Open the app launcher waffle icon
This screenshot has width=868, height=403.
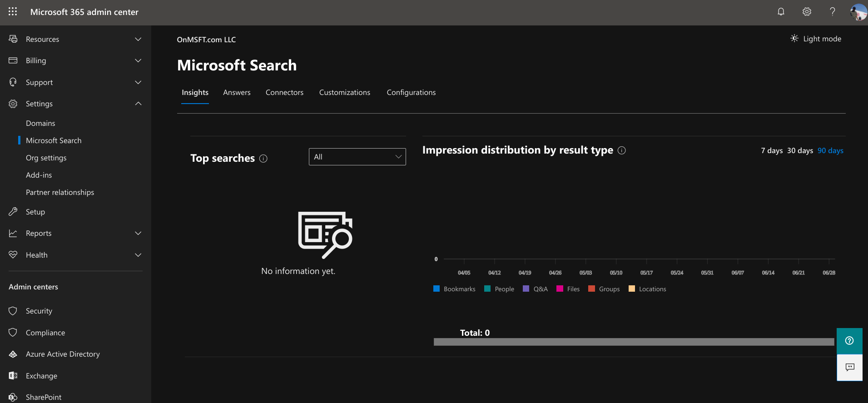pyautogui.click(x=13, y=12)
